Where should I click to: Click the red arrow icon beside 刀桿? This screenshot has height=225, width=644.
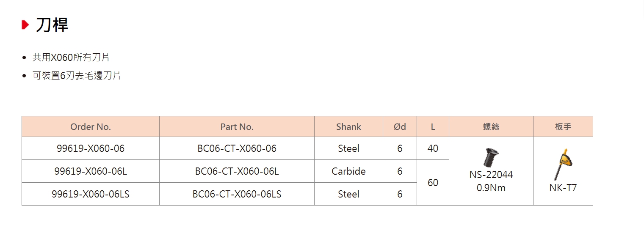(x=25, y=25)
